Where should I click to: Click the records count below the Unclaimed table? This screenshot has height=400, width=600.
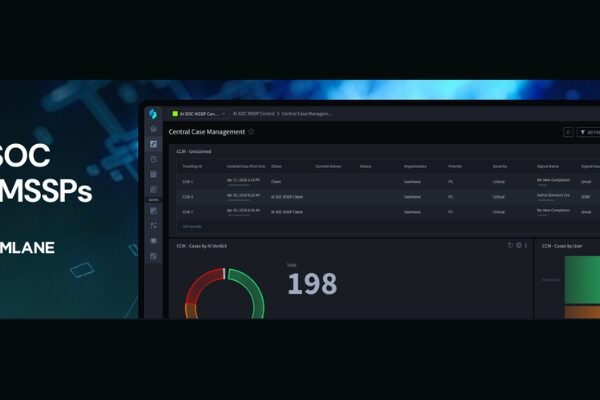tap(192, 227)
